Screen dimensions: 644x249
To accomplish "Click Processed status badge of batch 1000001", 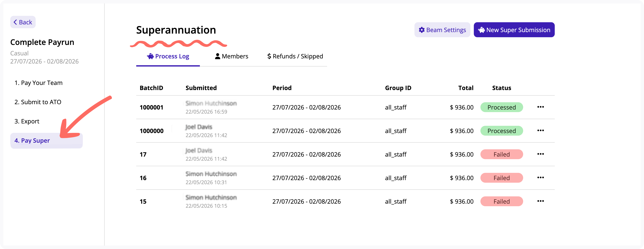I will [502, 107].
